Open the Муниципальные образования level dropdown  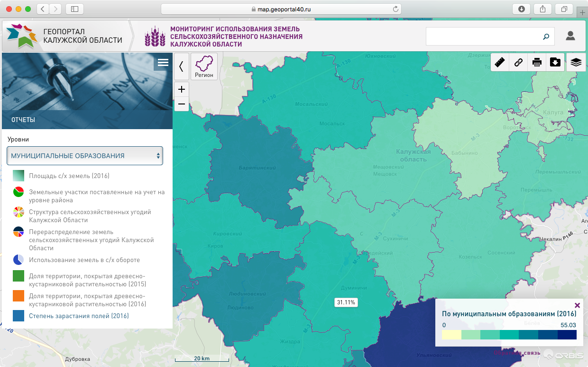click(x=85, y=156)
